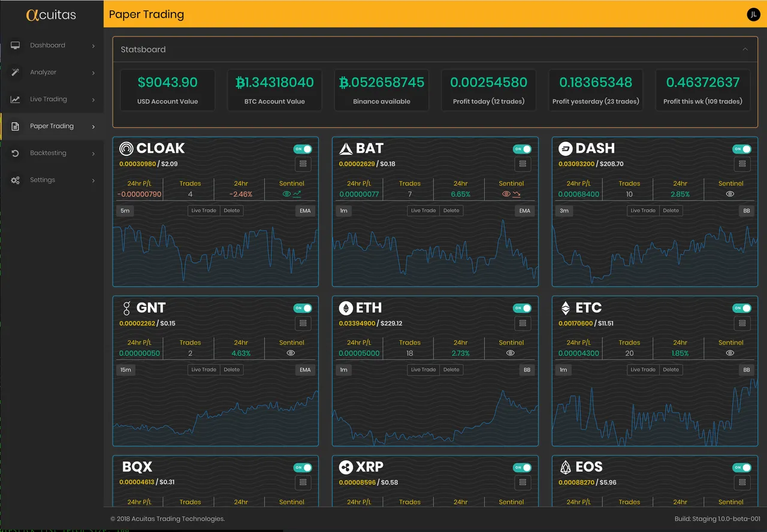Image resolution: width=767 pixels, height=532 pixels.
Task: Expand the Analyzer submenu arrow
Action: click(93, 72)
